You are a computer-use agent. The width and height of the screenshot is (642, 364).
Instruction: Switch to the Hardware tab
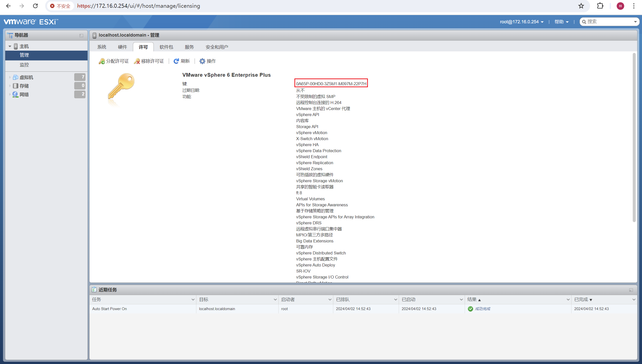[x=122, y=47]
